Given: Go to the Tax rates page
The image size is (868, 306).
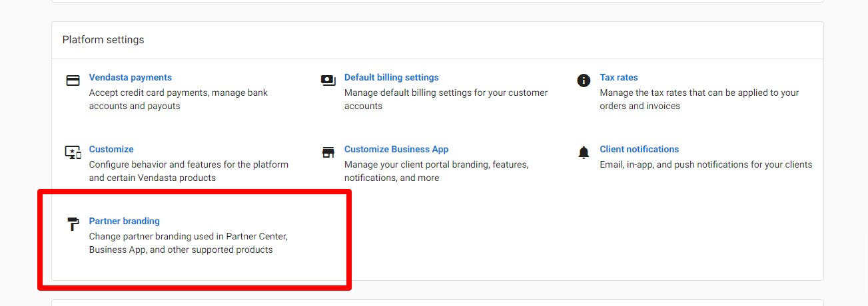Looking at the screenshot, I should coord(619,77).
